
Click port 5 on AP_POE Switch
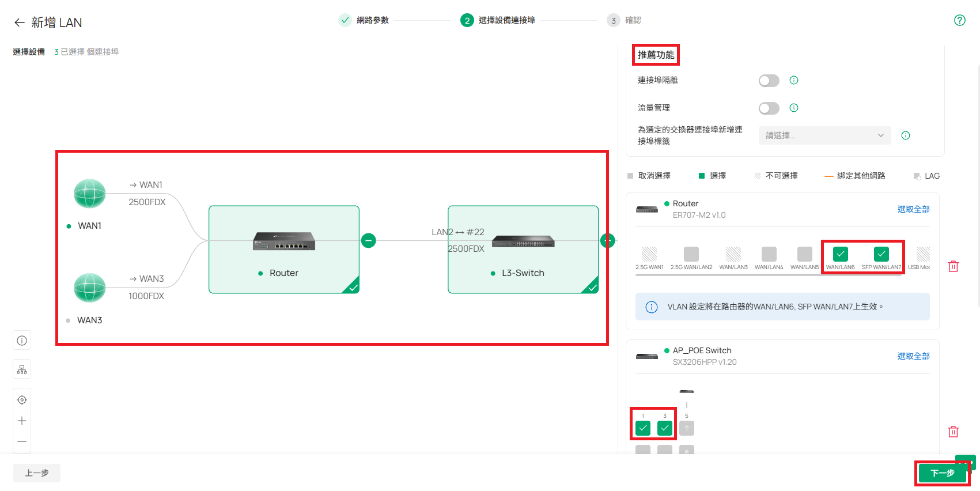click(x=687, y=428)
